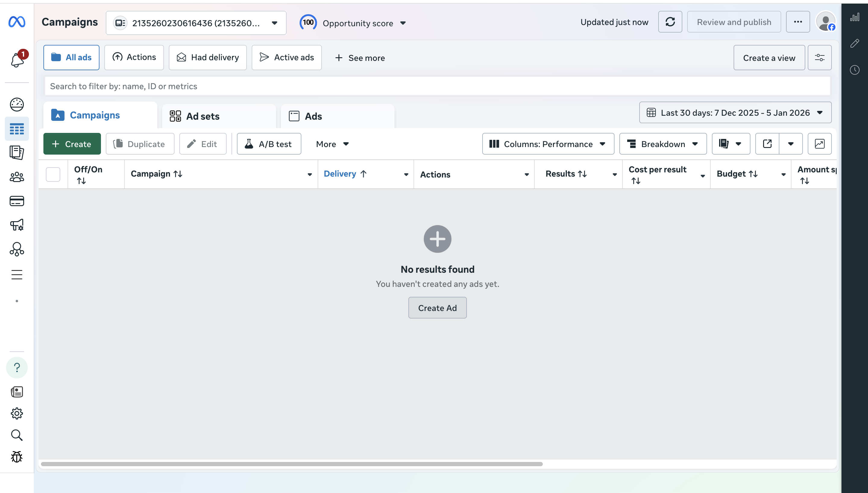Click the green Create button
This screenshot has height=493, width=868.
point(72,144)
